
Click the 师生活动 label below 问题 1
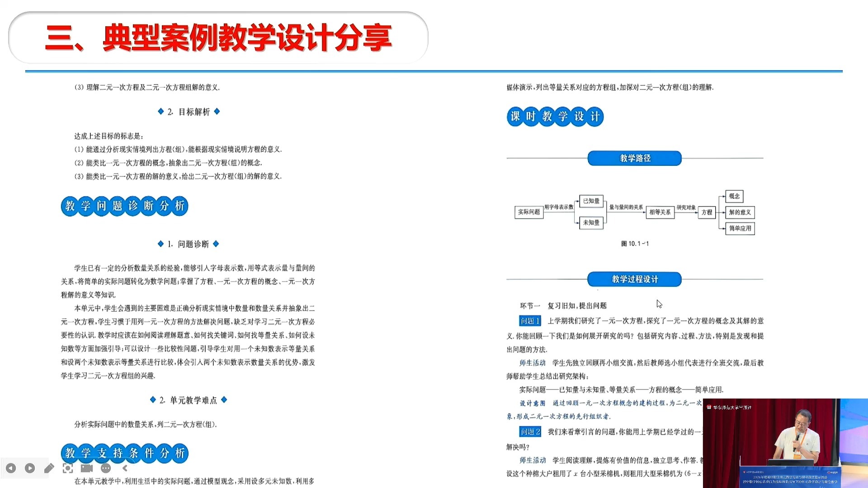point(532,363)
